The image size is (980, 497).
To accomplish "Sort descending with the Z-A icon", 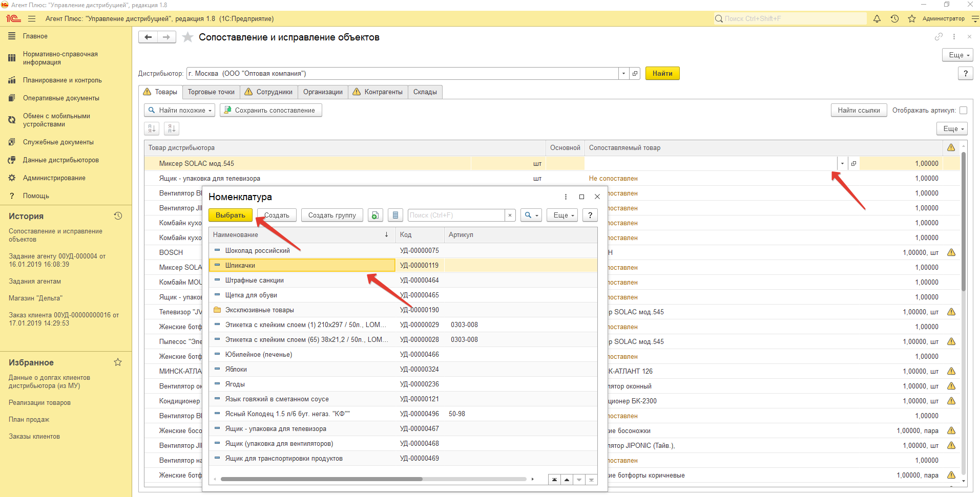I will tap(172, 128).
